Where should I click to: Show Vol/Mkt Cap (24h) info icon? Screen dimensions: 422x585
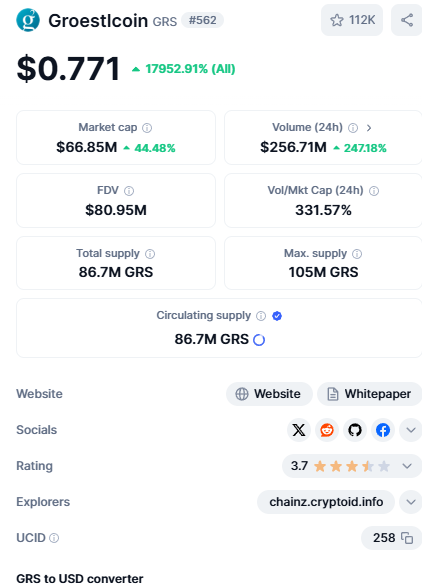point(374,191)
